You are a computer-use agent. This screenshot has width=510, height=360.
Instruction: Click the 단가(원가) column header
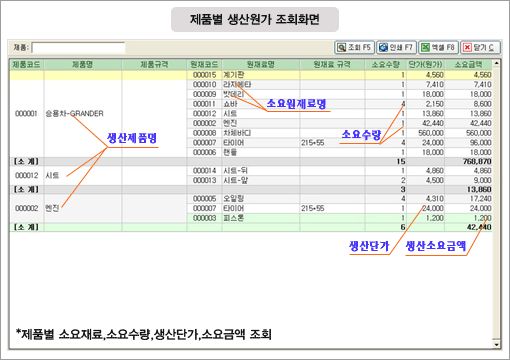point(425,64)
